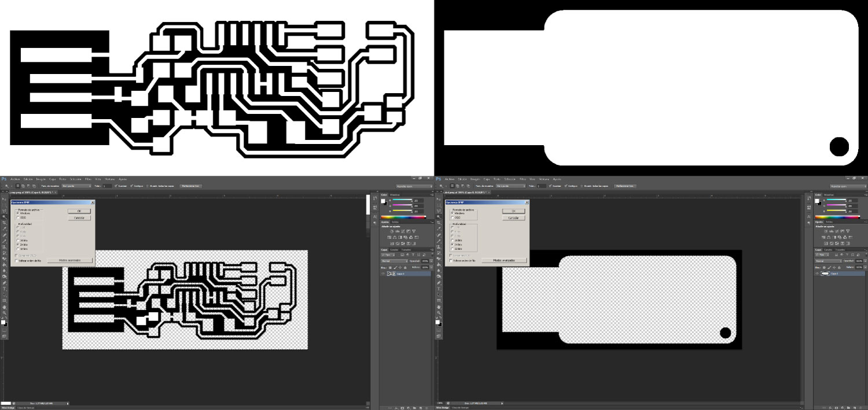Open Opacidad dropdown arrow in right window
Screen dimensions: 868x410
pyautogui.click(x=865, y=261)
